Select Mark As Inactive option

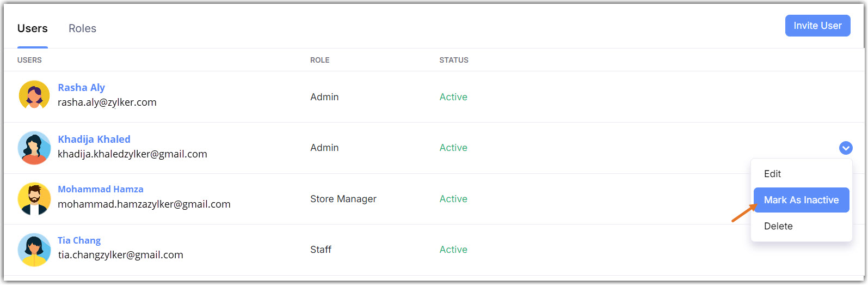coord(801,200)
